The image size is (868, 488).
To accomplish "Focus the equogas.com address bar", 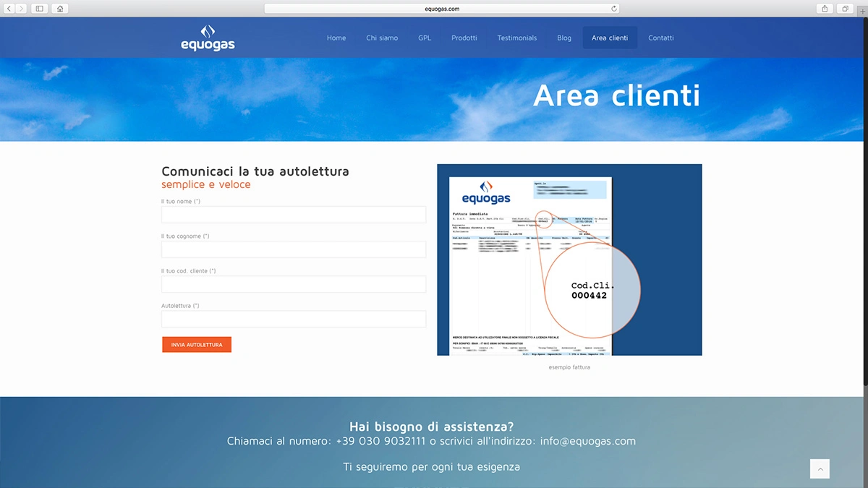I will click(442, 9).
